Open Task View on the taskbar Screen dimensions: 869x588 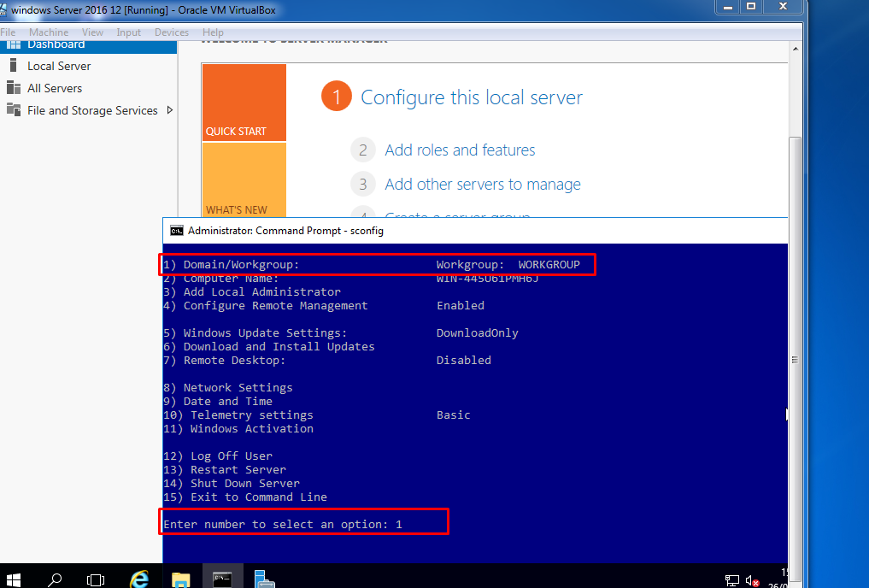[x=96, y=579]
